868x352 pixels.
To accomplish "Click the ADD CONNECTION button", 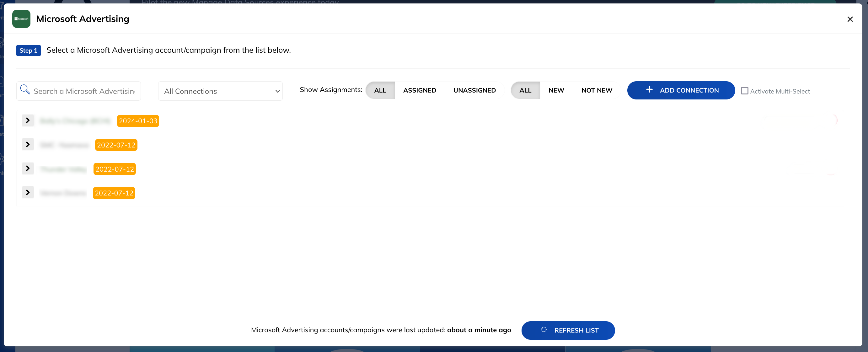I will point(681,90).
